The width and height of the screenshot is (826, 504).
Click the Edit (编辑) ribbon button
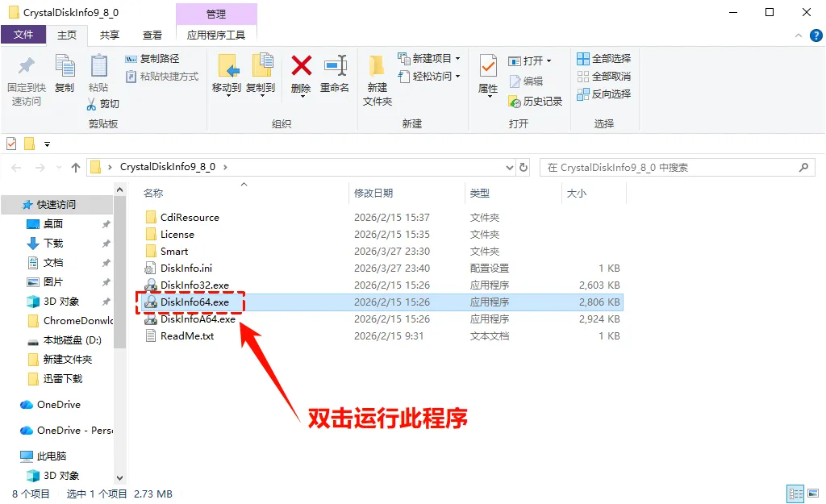point(526,81)
